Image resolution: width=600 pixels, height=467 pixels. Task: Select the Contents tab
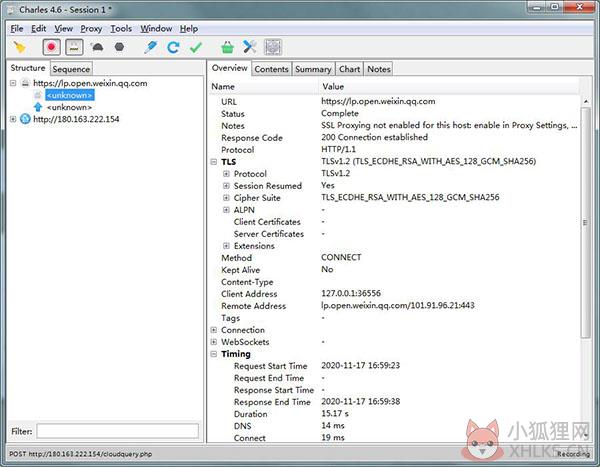pos(271,69)
